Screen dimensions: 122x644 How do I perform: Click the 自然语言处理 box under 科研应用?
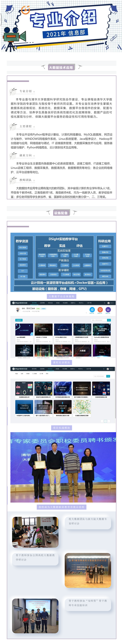point(105,270)
